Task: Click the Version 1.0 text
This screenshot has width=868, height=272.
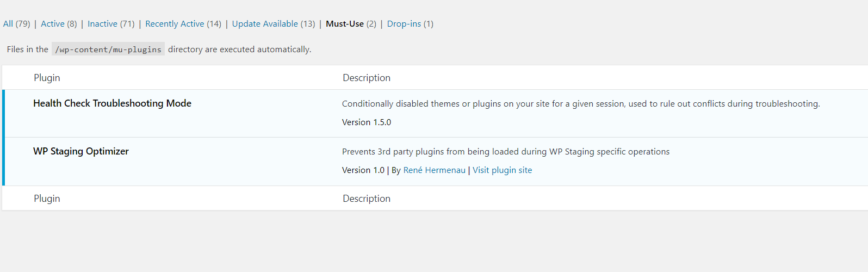Action: (x=363, y=170)
